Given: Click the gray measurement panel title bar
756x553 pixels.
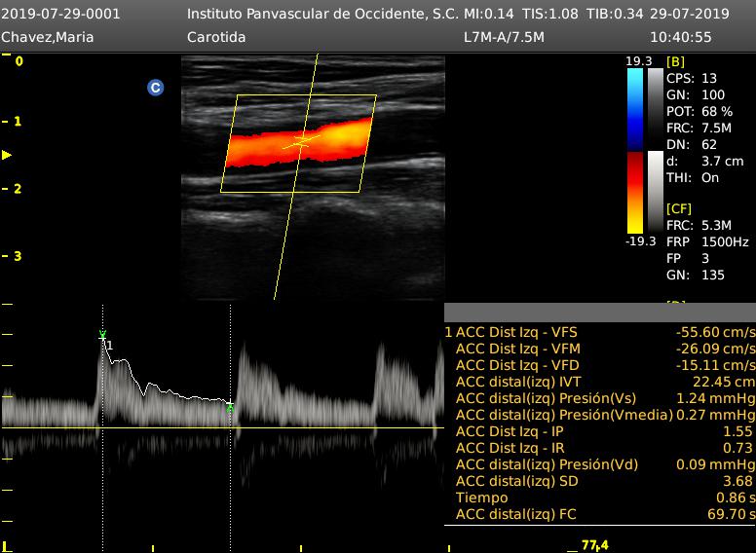Looking at the screenshot, I should [x=600, y=313].
